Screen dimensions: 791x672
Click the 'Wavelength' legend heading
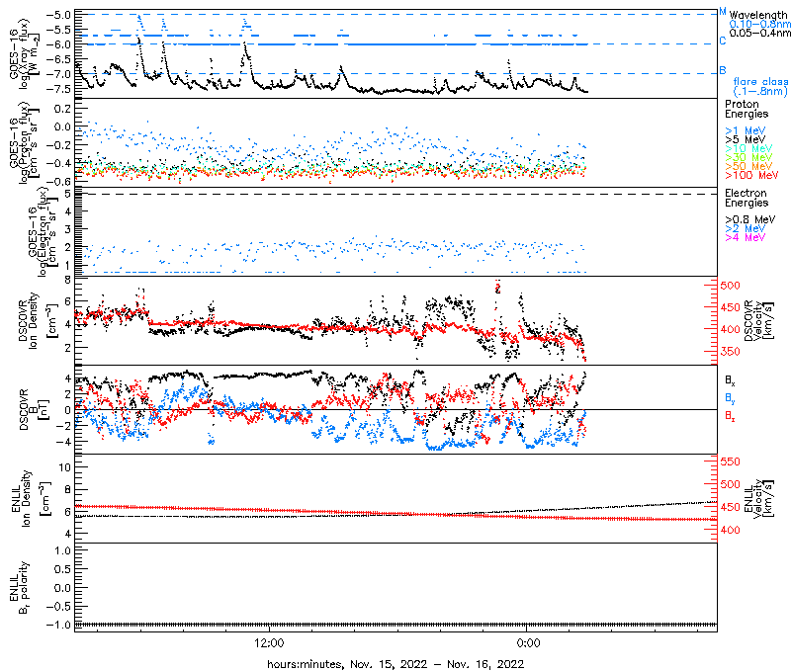758,15
